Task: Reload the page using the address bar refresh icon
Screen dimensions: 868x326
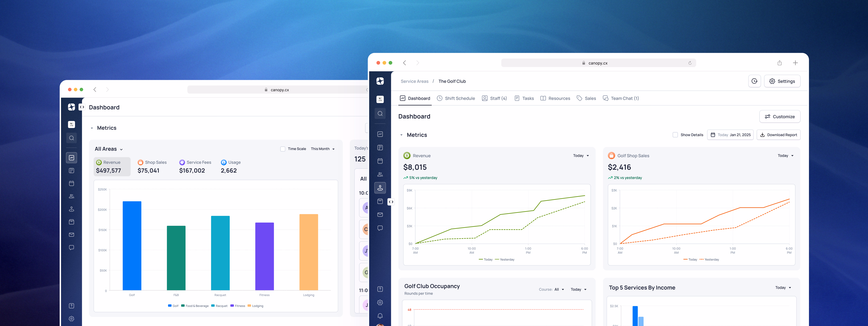Action: (x=690, y=63)
